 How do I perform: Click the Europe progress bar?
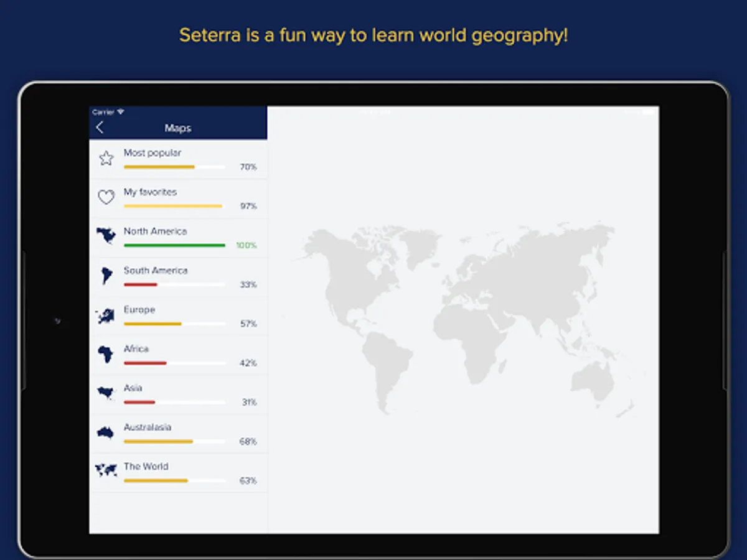tap(174, 324)
